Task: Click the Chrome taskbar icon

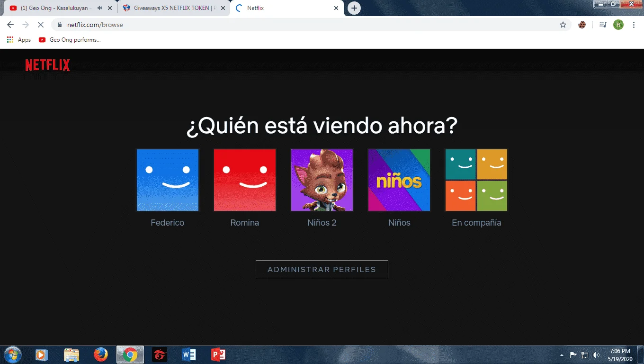Action: (x=130, y=355)
